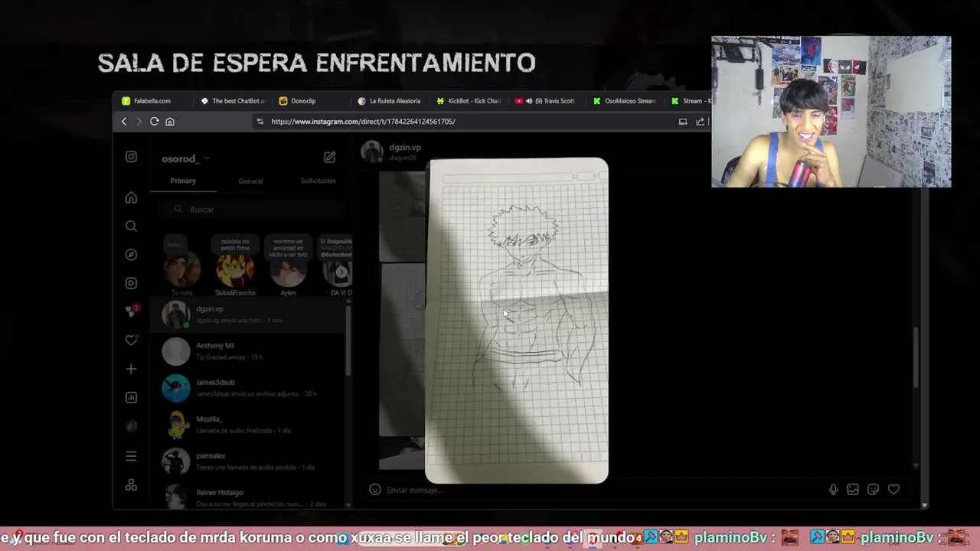
Task: Open the Dashboard chart icon in the sidebar
Action: (131, 397)
